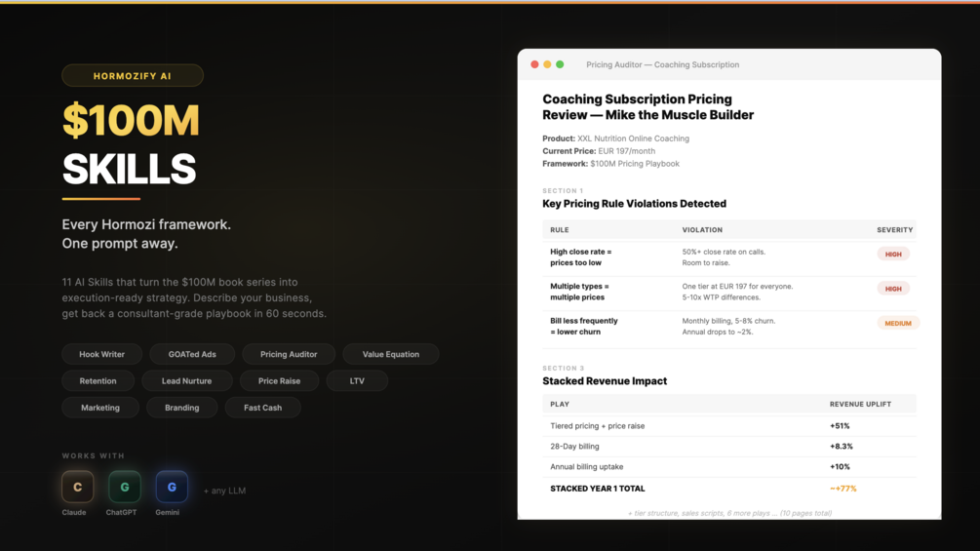The height and width of the screenshot is (551, 980).
Task: Click the yellow window dot
Action: tap(547, 64)
